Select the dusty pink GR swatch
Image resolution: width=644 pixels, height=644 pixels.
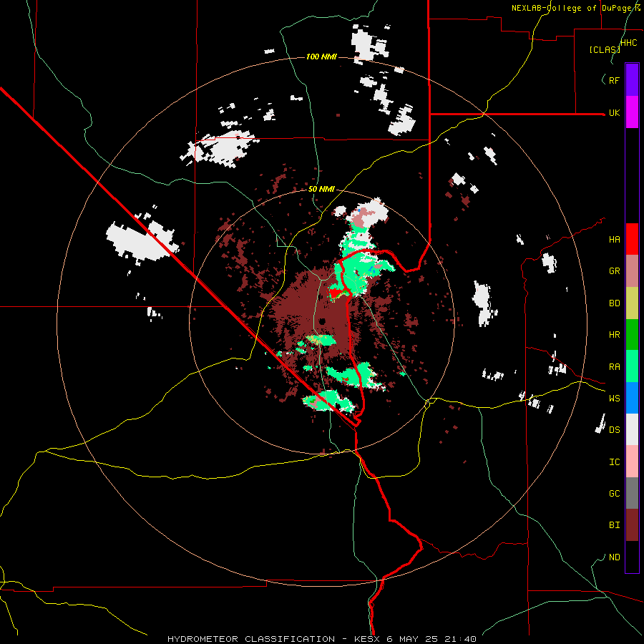click(632, 271)
